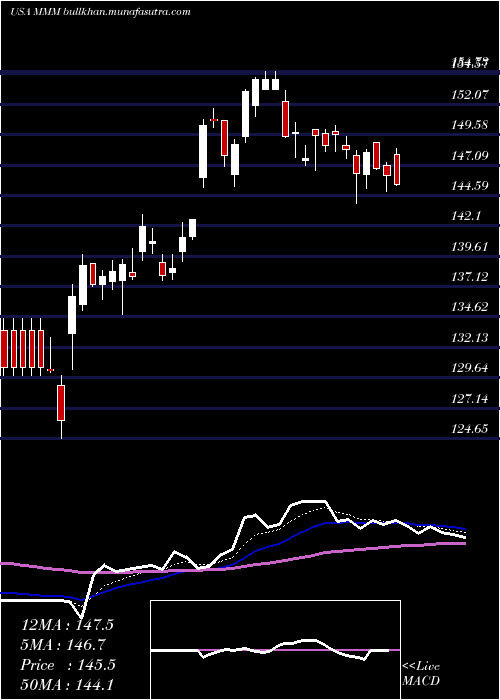
Task: Click the 149.58 price axis label
Action: 470,125
